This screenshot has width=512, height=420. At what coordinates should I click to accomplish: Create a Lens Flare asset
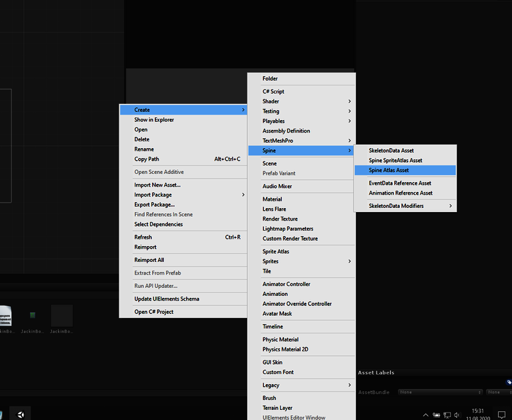[301, 209]
